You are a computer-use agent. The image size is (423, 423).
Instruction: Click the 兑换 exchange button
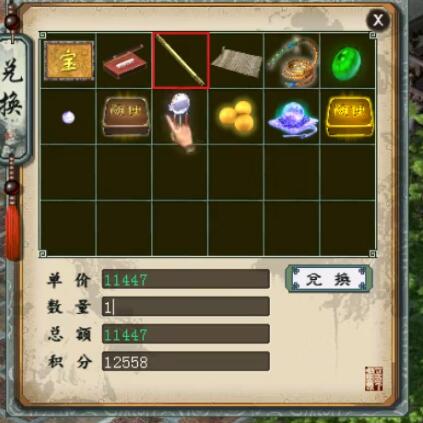pyautogui.click(x=328, y=279)
